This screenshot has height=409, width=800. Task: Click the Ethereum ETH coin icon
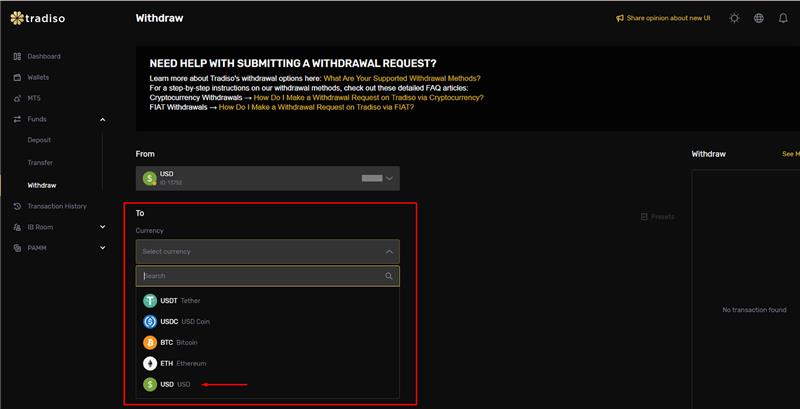pyautogui.click(x=150, y=363)
